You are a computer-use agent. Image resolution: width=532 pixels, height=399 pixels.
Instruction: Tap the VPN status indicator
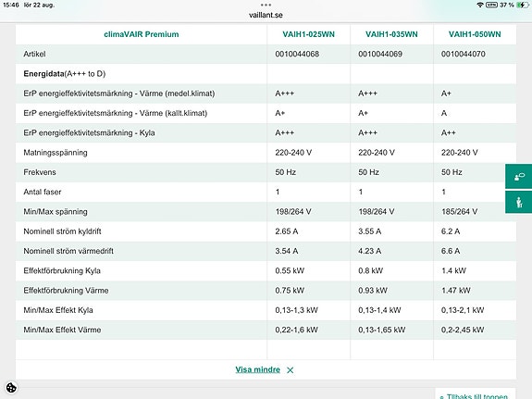coord(491,5)
